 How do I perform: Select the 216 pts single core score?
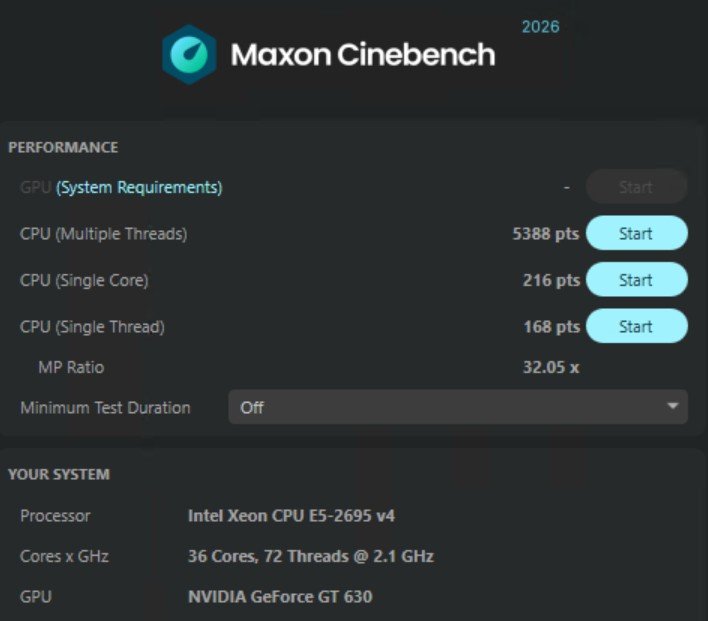click(551, 280)
